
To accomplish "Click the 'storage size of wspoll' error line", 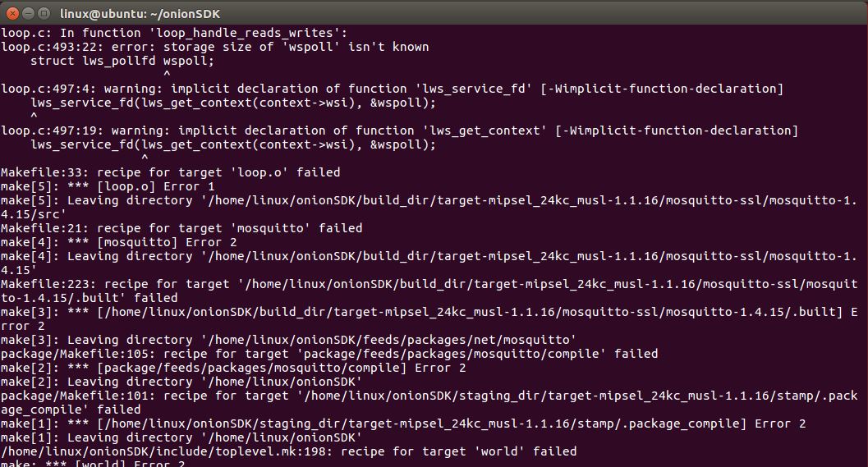I will coord(215,47).
